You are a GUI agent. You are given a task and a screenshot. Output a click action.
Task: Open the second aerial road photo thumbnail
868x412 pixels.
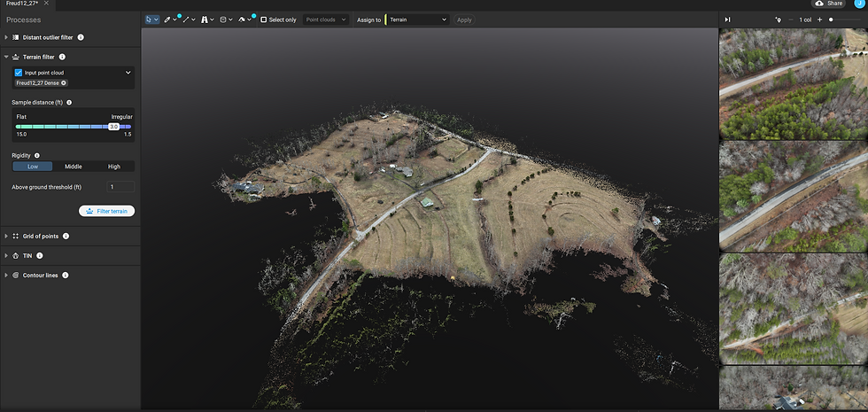[x=794, y=196]
